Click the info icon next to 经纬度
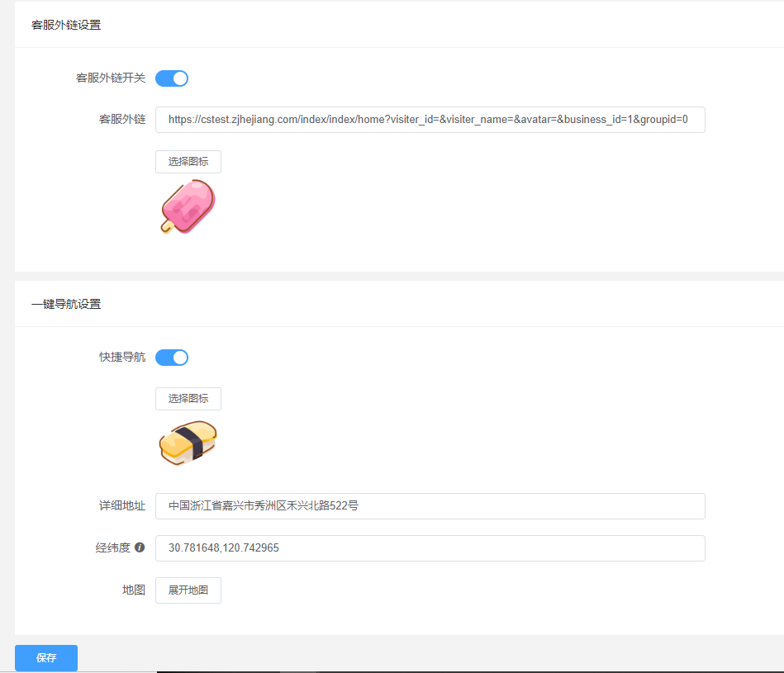Image resolution: width=784 pixels, height=673 pixels. [140, 547]
